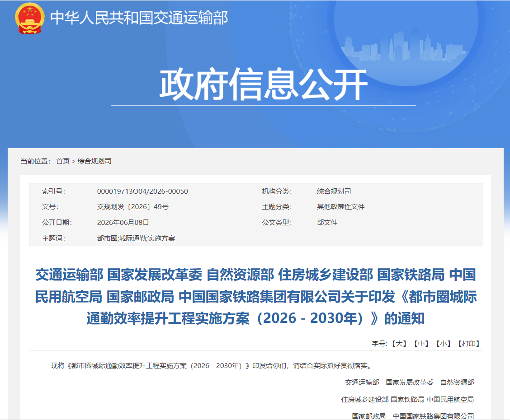Image resolution: width=510 pixels, height=420 pixels.
Task: Select 部文件 document type value
Action: (327, 223)
